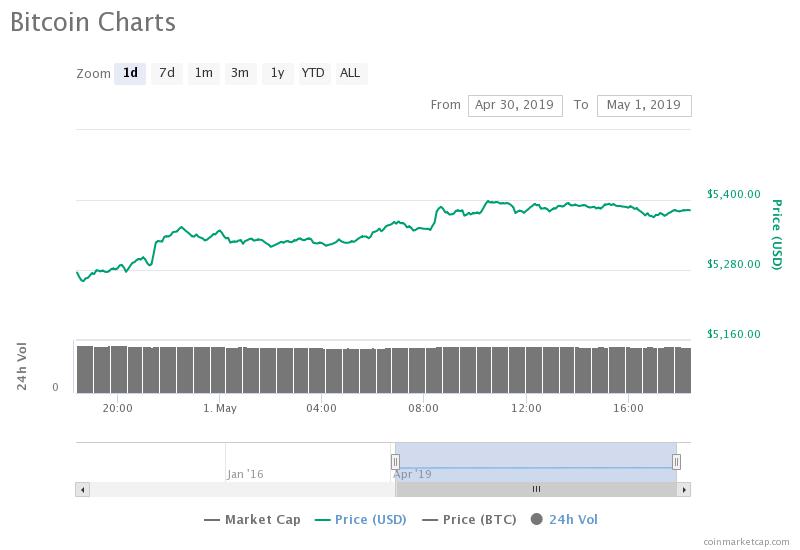Click scrollbar right arrow
Viewport: 800px width, 550px height.
point(684,489)
